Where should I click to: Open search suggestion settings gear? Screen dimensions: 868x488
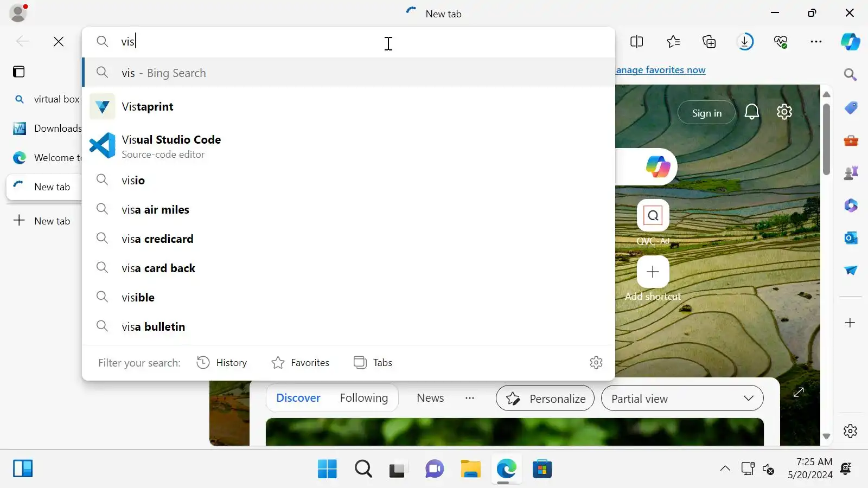[596, 363]
